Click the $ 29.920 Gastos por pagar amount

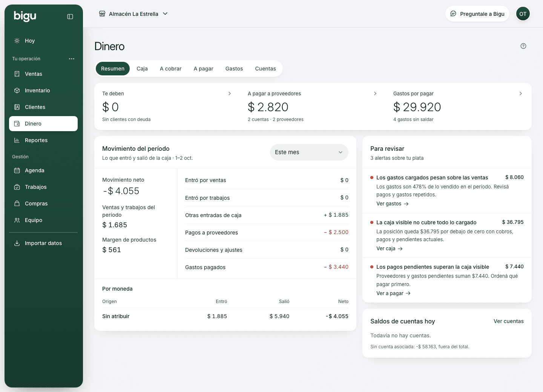point(417,107)
